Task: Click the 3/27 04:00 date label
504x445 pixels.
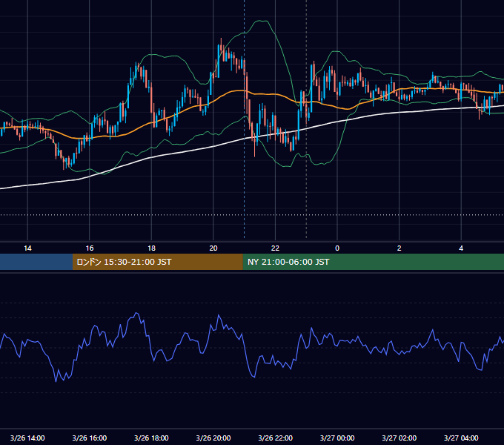Action: pyautogui.click(x=461, y=438)
